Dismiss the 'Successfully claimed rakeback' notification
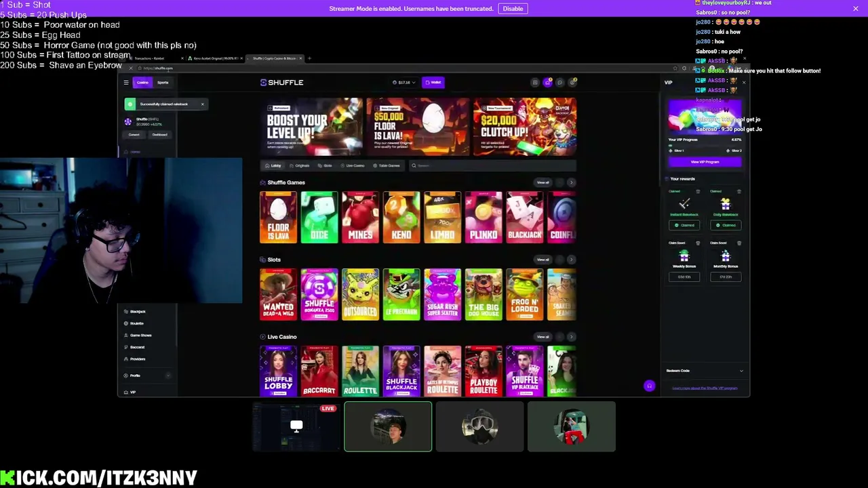The image size is (868, 488). pos(202,104)
